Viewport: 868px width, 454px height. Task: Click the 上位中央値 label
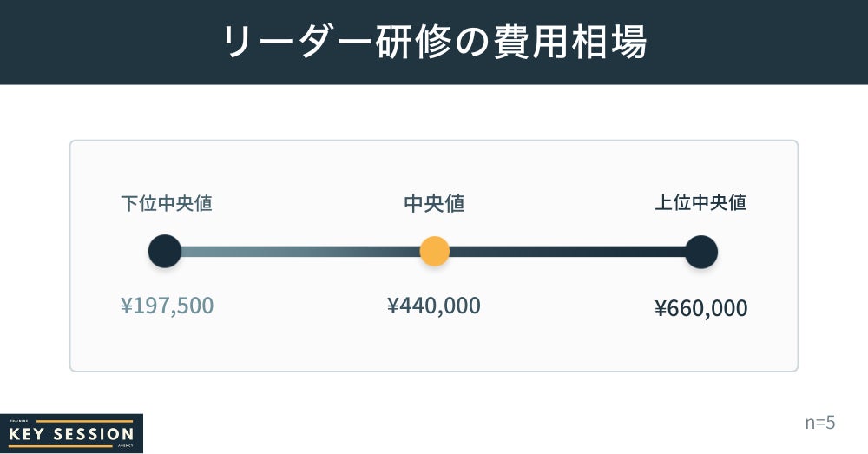[x=700, y=203]
